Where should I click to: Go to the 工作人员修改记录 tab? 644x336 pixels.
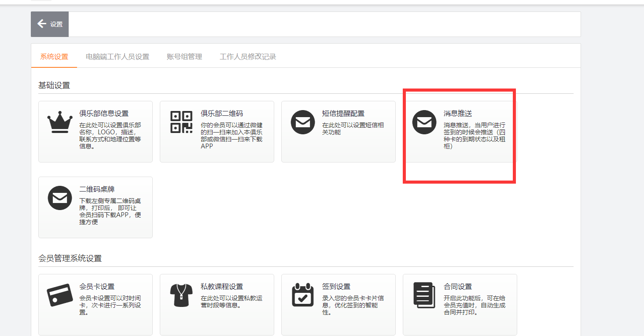248,57
